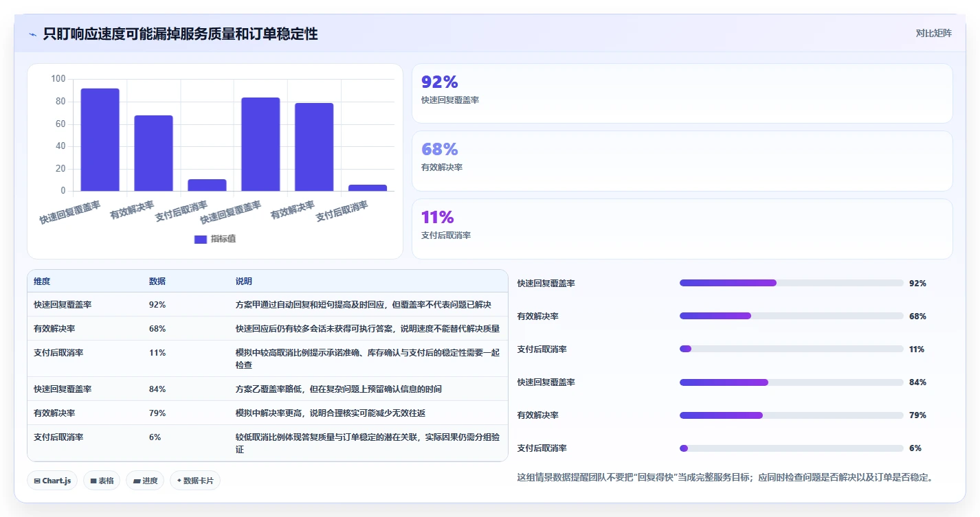
Task: Click the table cell showing 79%
Action: (x=157, y=413)
